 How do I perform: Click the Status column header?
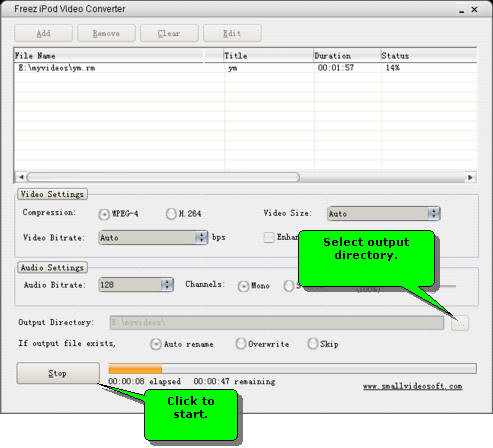429,56
